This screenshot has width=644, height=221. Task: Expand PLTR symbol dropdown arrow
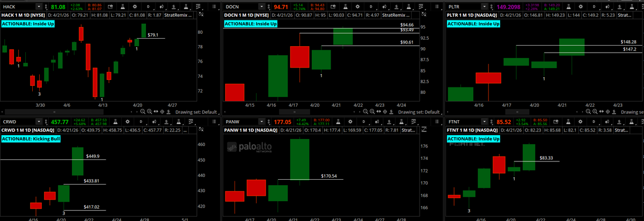click(x=484, y=6)
